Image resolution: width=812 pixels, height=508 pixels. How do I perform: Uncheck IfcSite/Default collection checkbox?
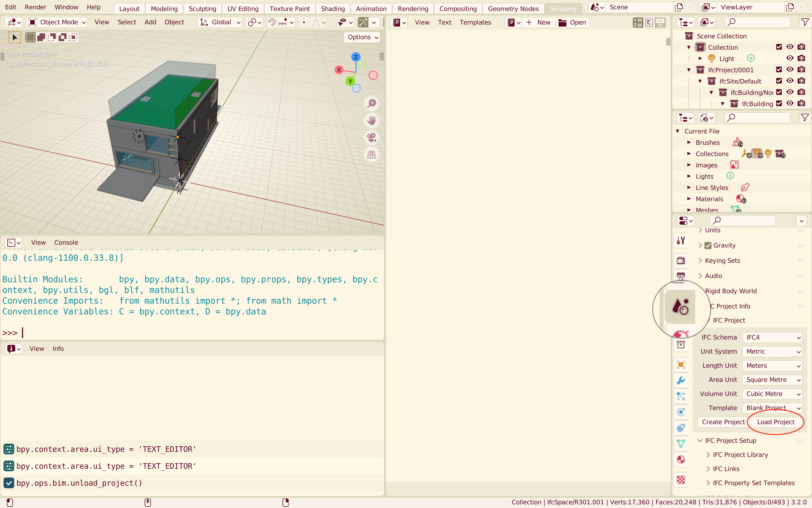(x=779, y=81)
